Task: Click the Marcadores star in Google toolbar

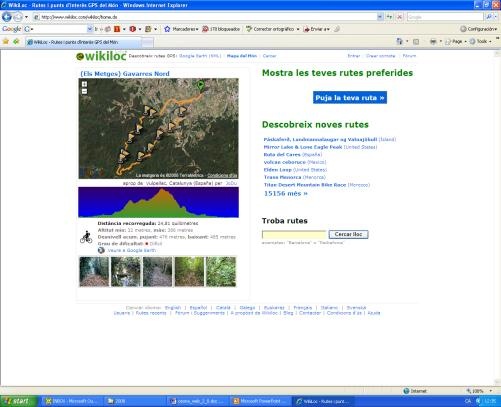Action: pyautogui.click(x=167, y=29)
